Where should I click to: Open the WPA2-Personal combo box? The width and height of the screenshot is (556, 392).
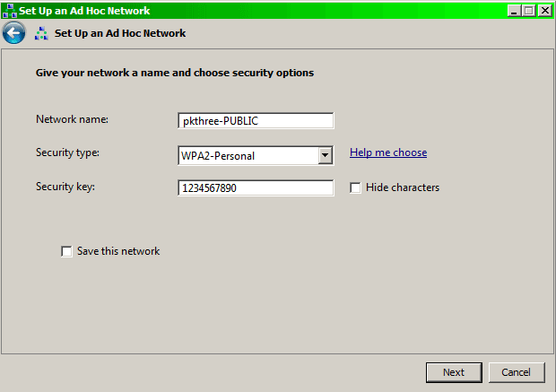tap(256, 155)
